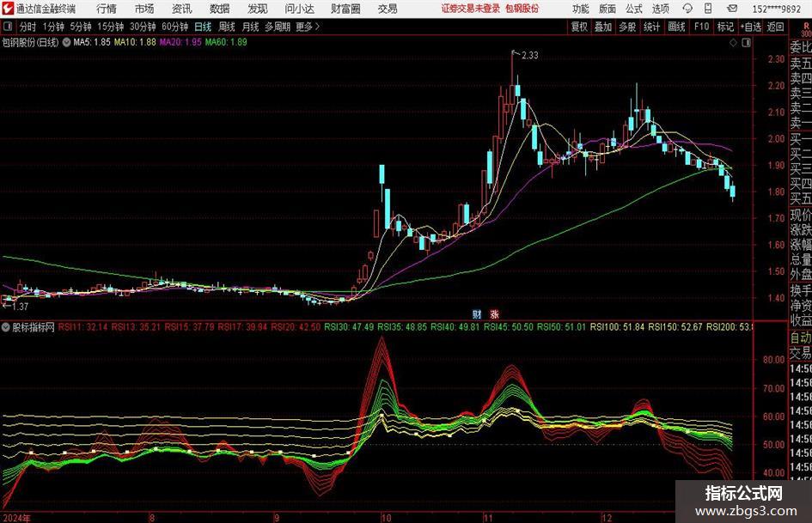Screen dimensions: 812x523
Task: Click the 复权 toolbar button
Action: (579, 27)
